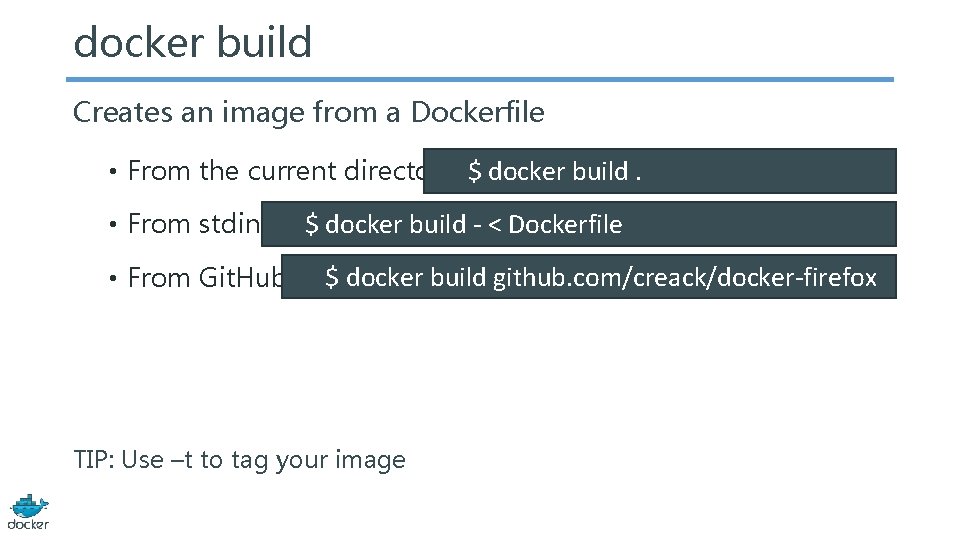Click the 'docker' wordmark under the whale
This screenshot has width=960, height=540.
(x=28, y=525)
